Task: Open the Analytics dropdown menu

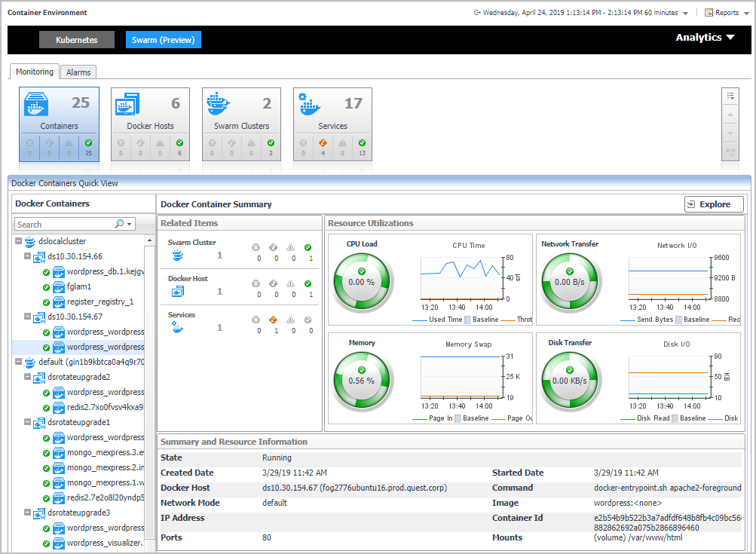Action: (x=705, y=38)
